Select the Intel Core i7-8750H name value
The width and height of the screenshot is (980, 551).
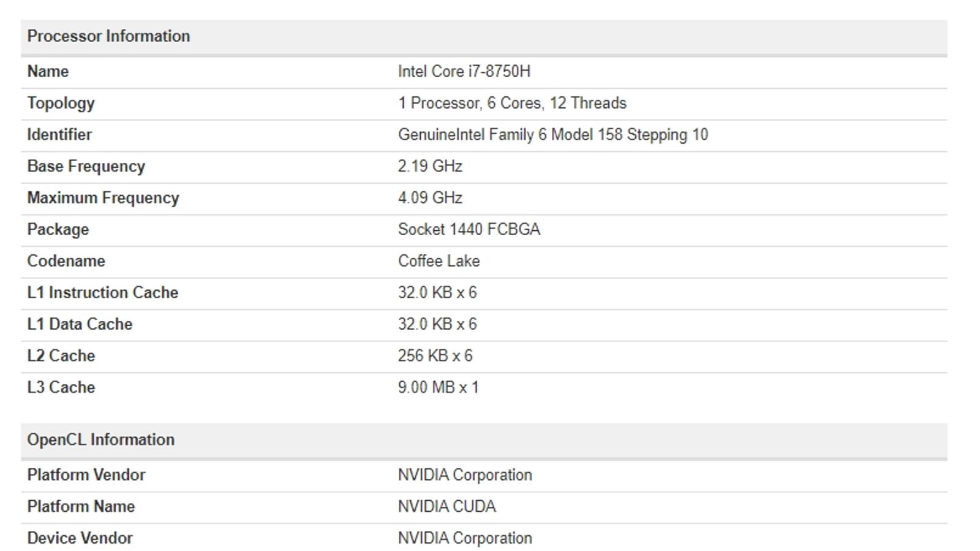[x=464, y=72]
